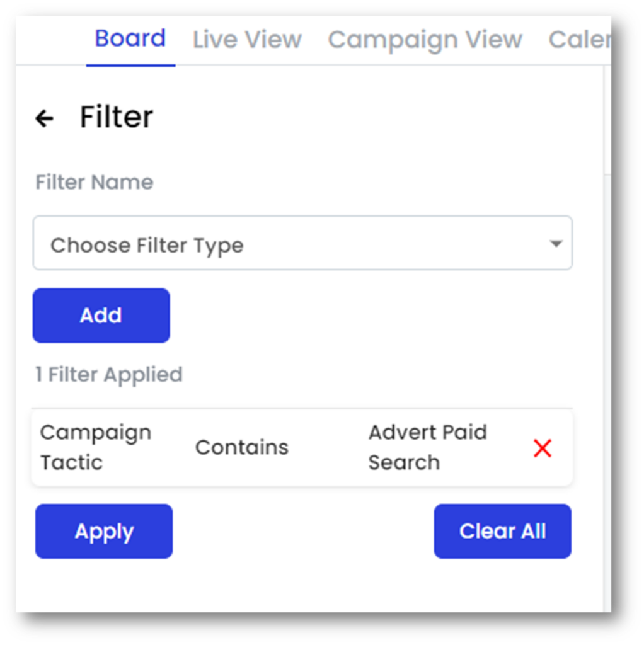Open the Choose Filter Type combo box
The height and width of the screenshot is (645, 644).
302,244
